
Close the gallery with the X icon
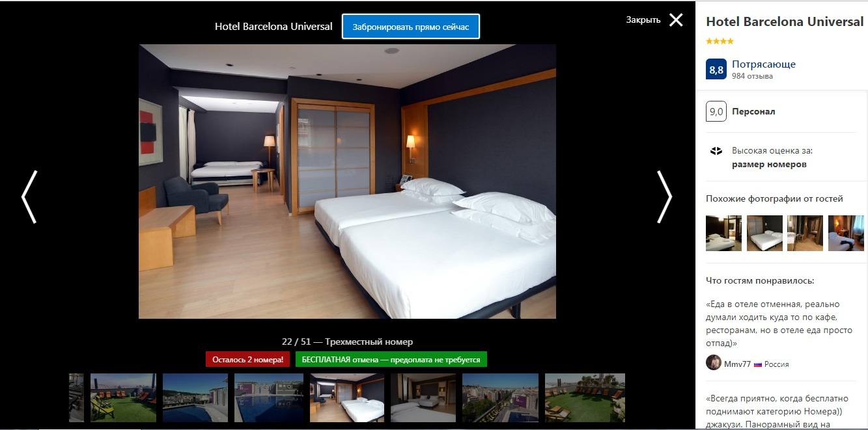(676, 20)
